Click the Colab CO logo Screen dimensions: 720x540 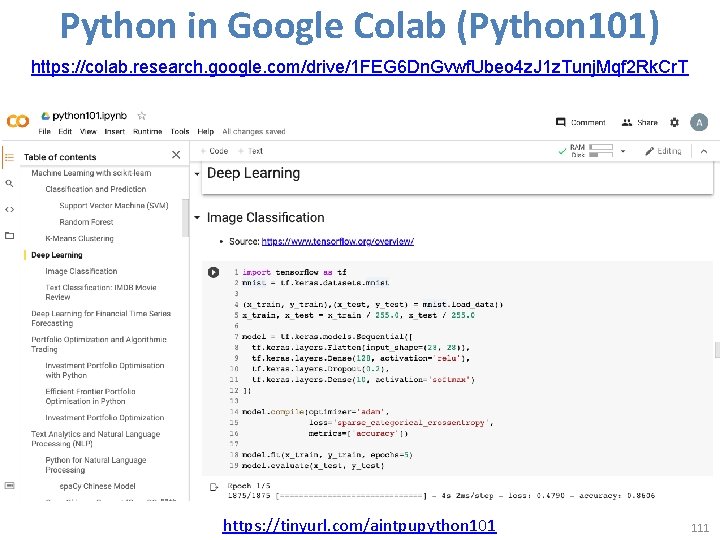point(18,121)
